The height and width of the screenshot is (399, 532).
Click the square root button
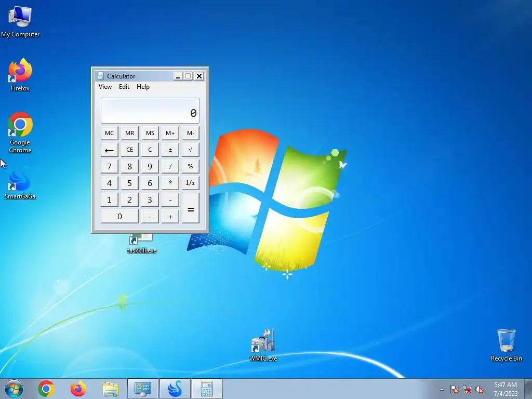coord(190,150)
